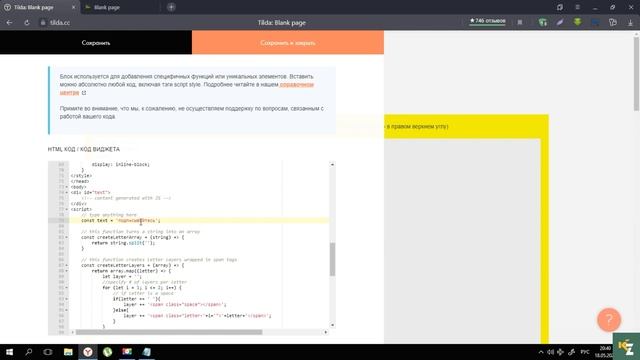Click the "return string.split" code line
Screen dimensions: 640x360
tap(123, 243)
